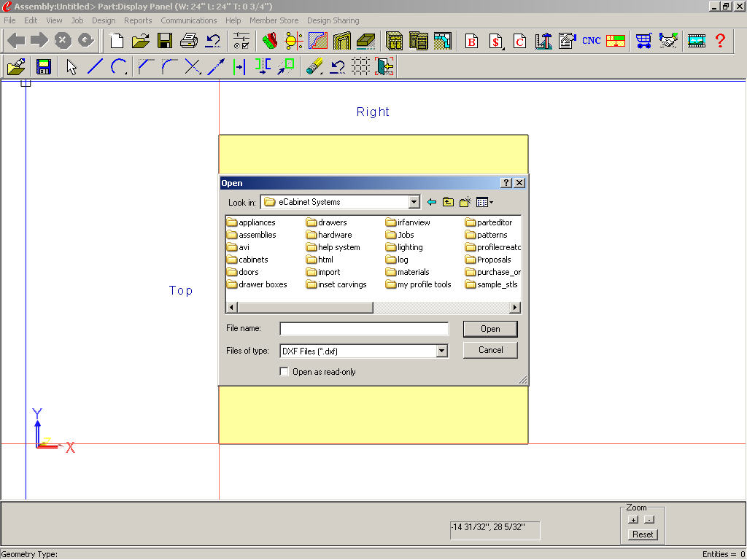This screenshot has height=560, width=747.
Task: Click the exit part editor door icon
Action: [384, 66]
